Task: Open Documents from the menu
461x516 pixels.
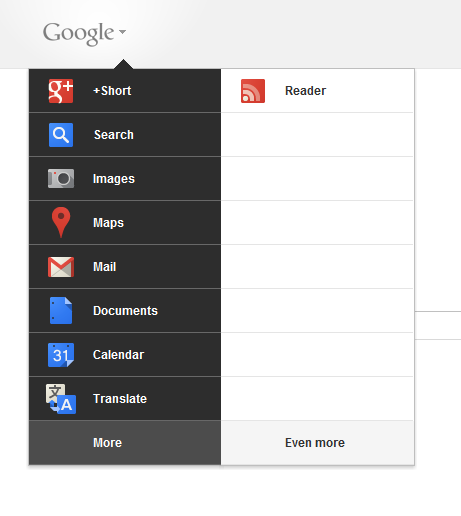Action: pos(125,311)
